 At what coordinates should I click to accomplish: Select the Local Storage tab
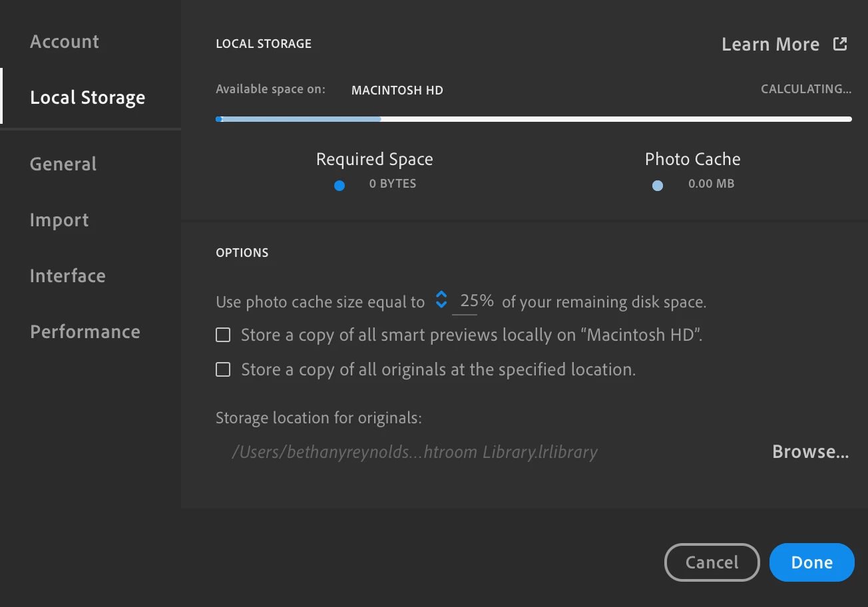point(87,97)
